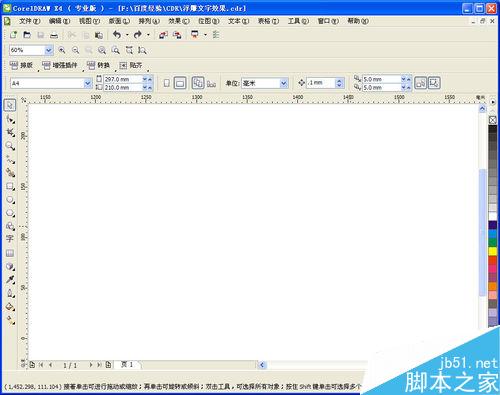Expand the Undo history dropdown arrow
This screenshot has height=395, width=500.
pos(127,35)
